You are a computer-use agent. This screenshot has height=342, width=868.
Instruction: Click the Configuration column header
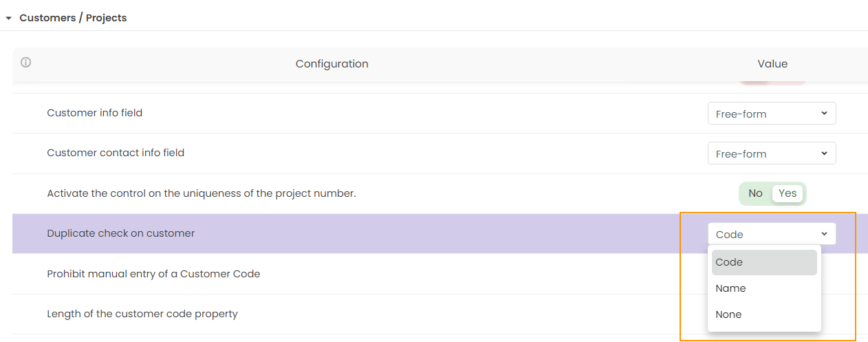(x=332, y=64)
